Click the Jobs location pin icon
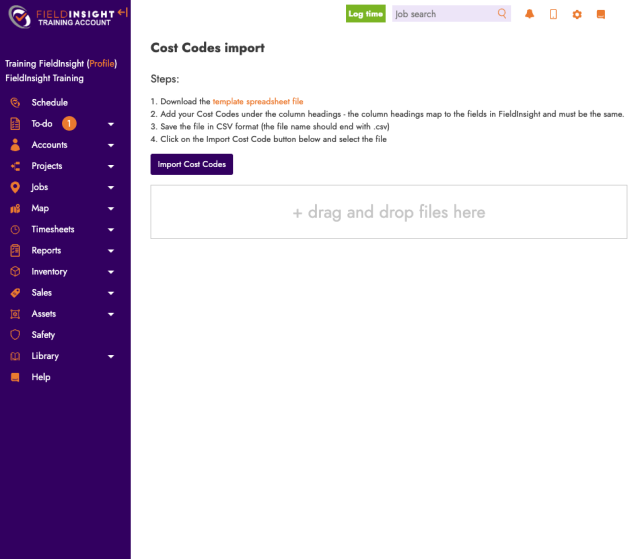 point(15,187)
